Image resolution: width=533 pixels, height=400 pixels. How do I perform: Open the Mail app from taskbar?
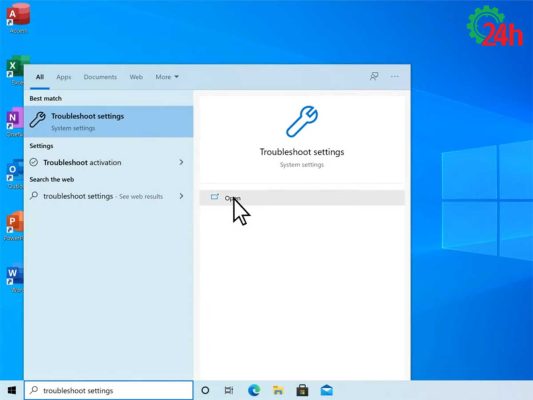click(327, 390)
